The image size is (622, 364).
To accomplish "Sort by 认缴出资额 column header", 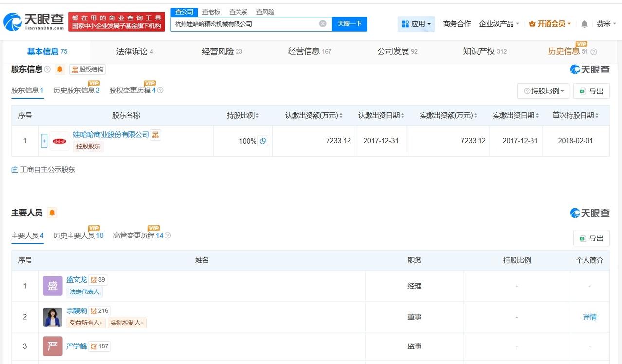I will click(313, 116).
